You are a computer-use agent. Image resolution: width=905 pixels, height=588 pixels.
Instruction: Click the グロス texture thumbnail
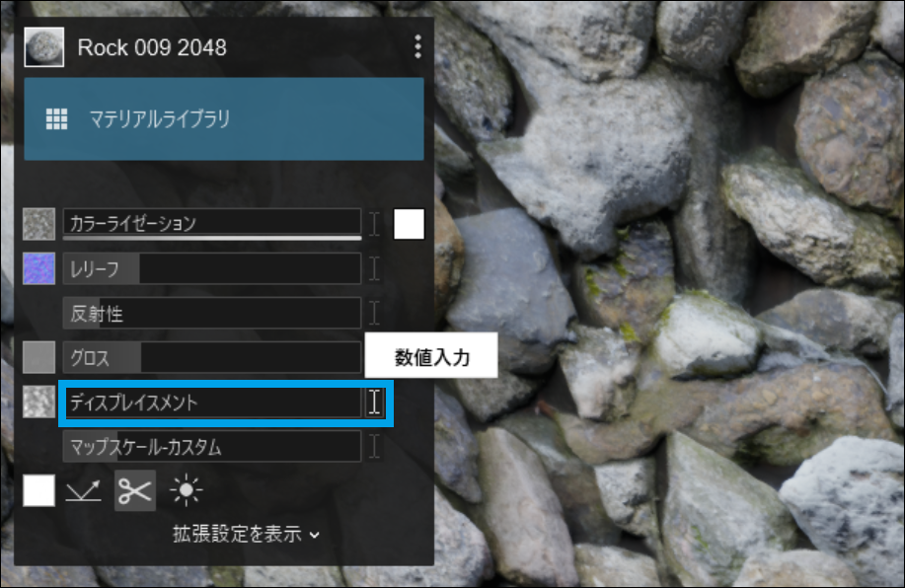[x=38, y=357]
